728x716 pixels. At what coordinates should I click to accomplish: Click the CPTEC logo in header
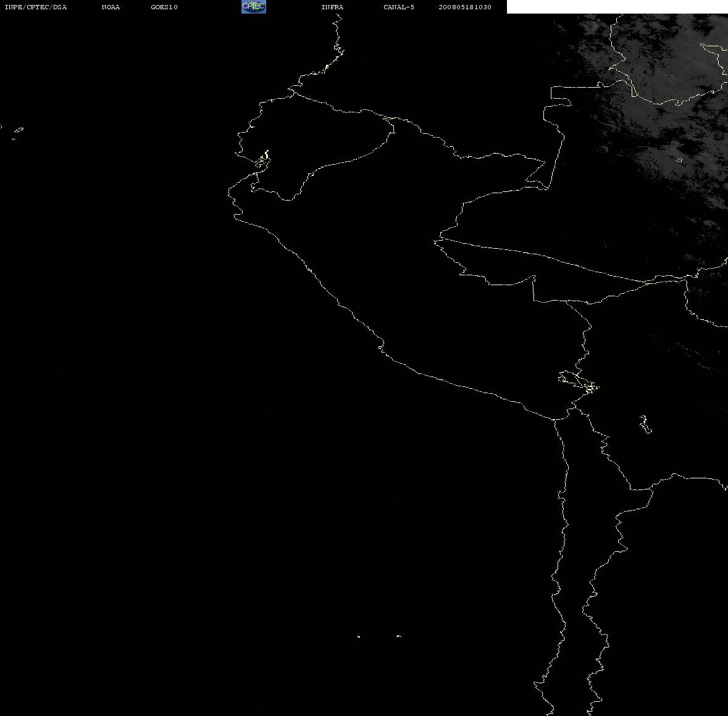[254, 7]
